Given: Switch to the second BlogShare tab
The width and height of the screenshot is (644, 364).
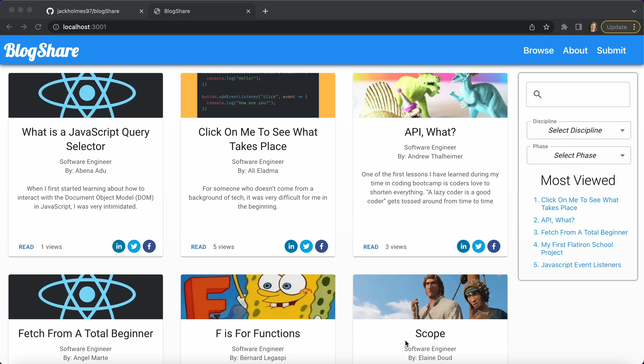Looking at the screenshot, I should coord(177,11).
